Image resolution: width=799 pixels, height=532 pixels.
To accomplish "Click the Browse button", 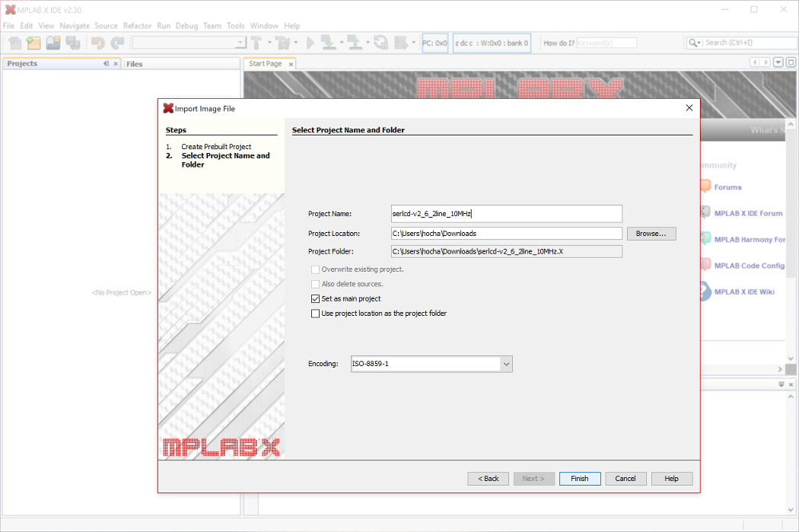I will coord(651,234).
